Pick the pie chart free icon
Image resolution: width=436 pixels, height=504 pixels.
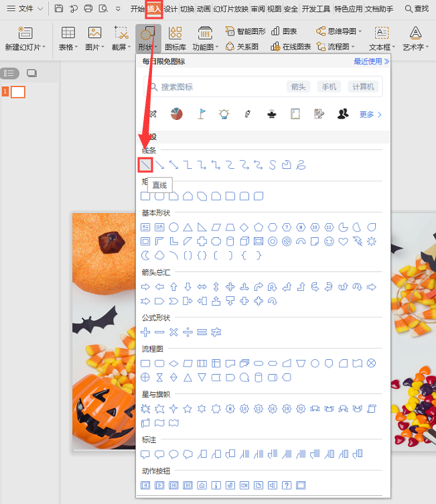[x=177, y=114]
